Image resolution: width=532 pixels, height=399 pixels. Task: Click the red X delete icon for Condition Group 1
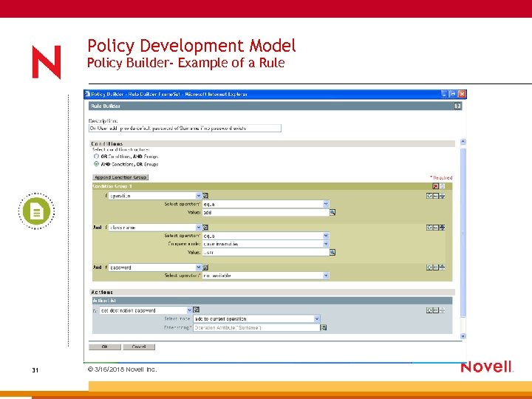coord(436,186)
